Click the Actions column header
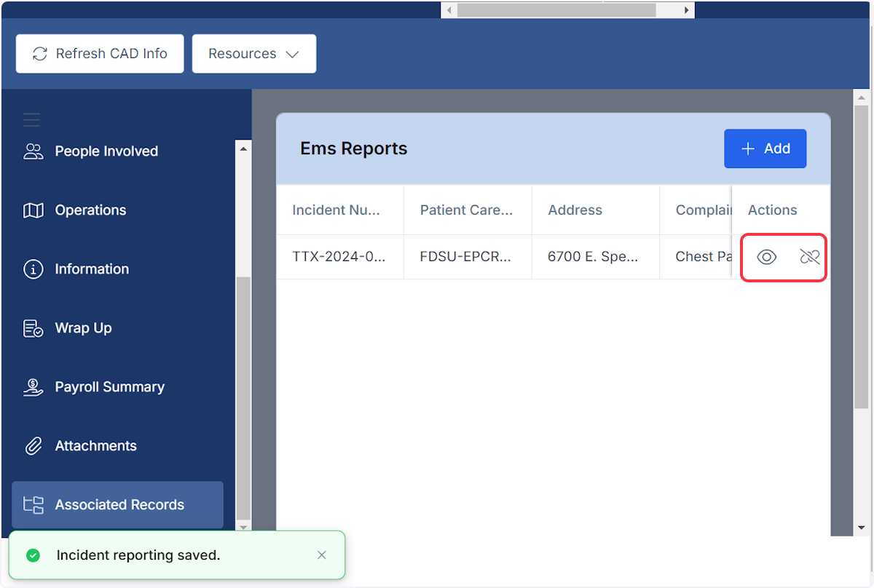 (781, 210)
